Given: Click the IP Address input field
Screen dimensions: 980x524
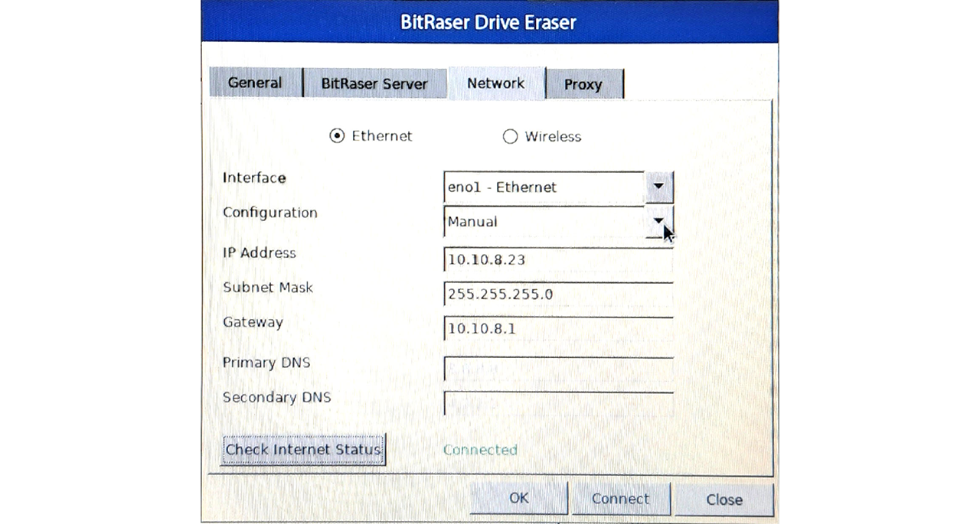Looking at the screenshot, I should pyautogui.click(x=557, y=260).
